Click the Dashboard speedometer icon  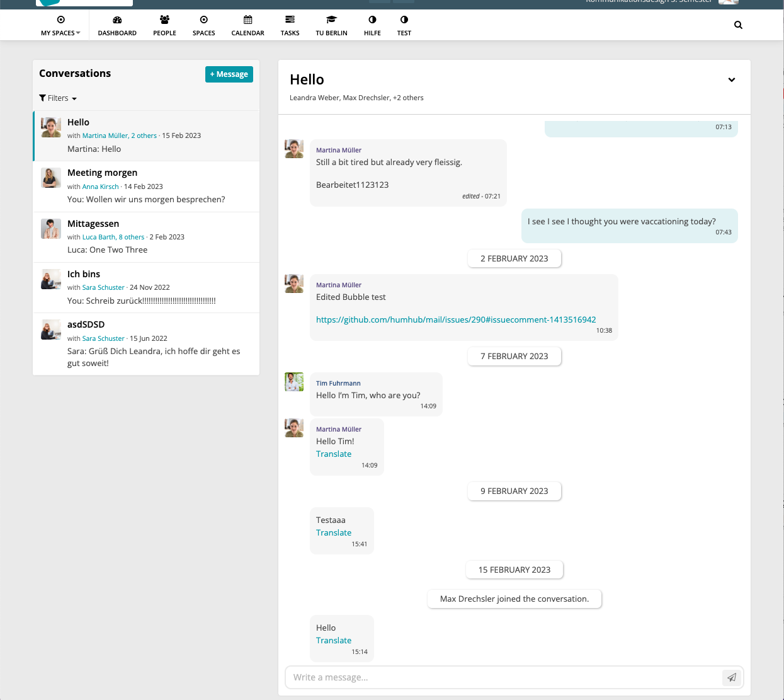click(117, 20)
